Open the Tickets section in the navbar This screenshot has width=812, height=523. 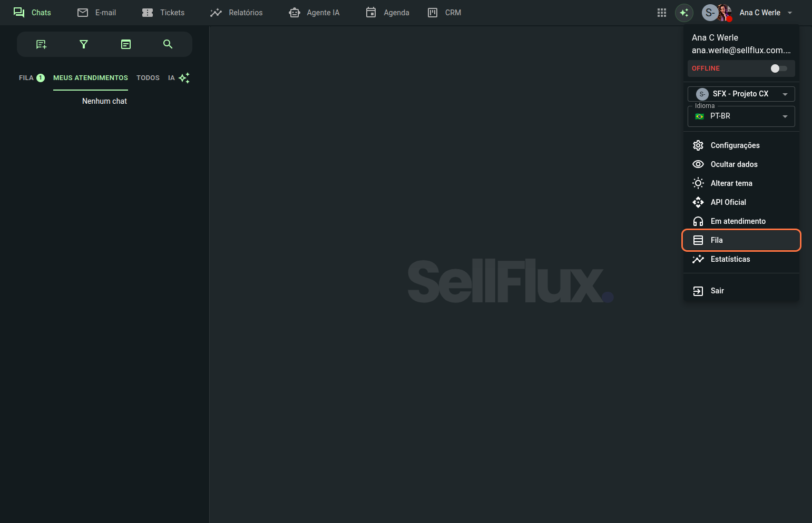[x=163, y=13]
